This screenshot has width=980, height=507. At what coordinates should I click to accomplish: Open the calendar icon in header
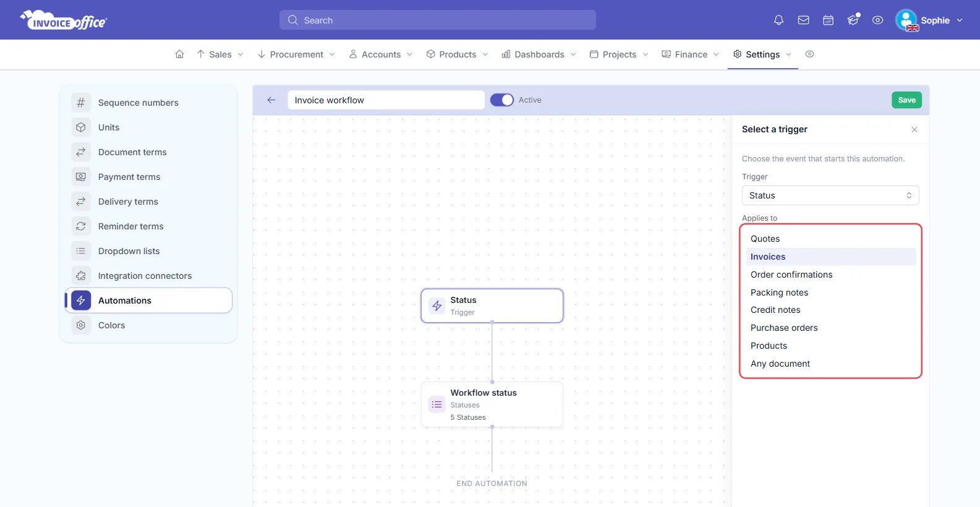pos(828,20)
